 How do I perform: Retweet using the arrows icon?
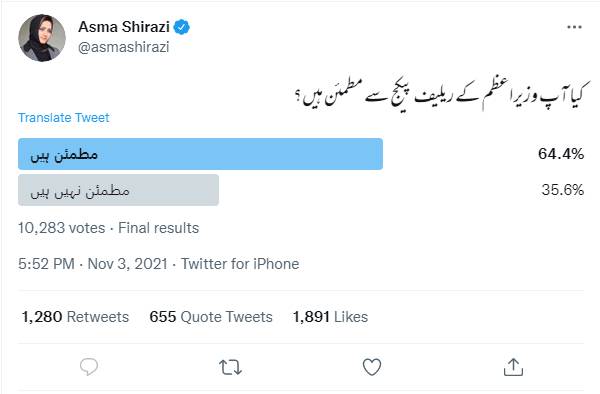pyautogui.click(x=230, y=367)
